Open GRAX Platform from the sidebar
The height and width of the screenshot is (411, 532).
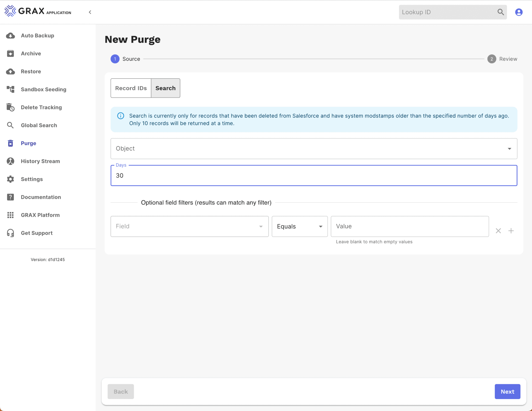click(40, 215)
